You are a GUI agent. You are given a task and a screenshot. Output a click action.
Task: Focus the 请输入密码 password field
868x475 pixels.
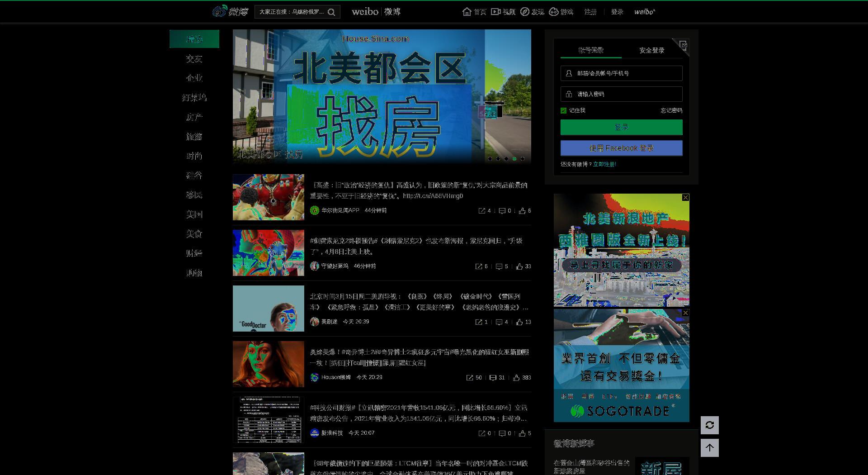[x=622, y=94]
